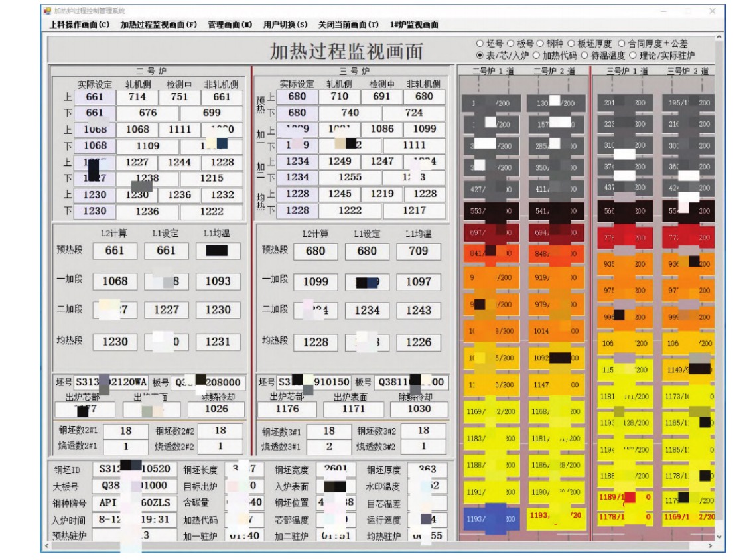This screenshot has height=560, width=755.
Task: Click the 钢坯数3#1 value field
Action: [329, 431]
